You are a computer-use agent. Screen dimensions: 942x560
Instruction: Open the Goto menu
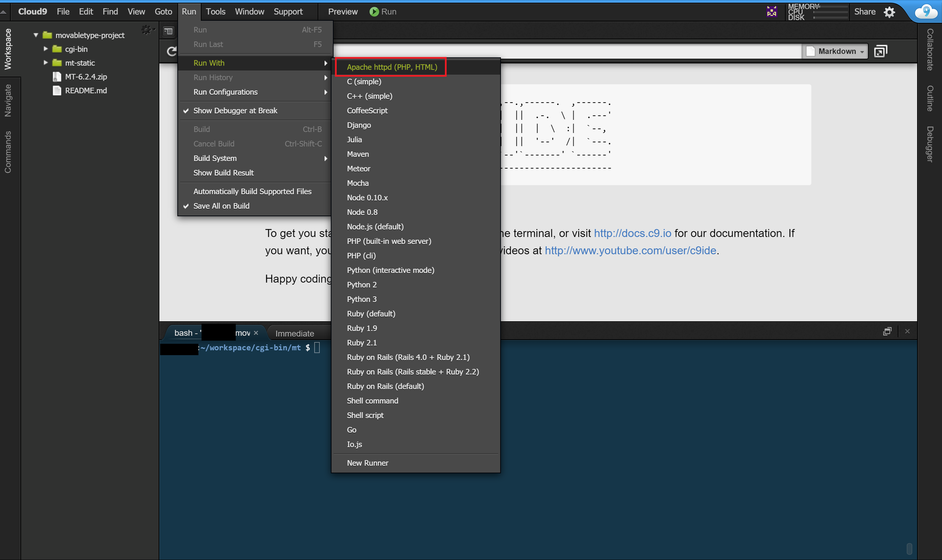tap(164, 12)
